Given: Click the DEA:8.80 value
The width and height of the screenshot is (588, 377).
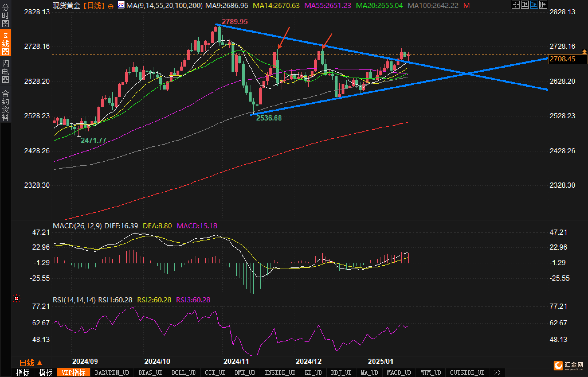Looking at the screenshot, I should tap(157, 226).
